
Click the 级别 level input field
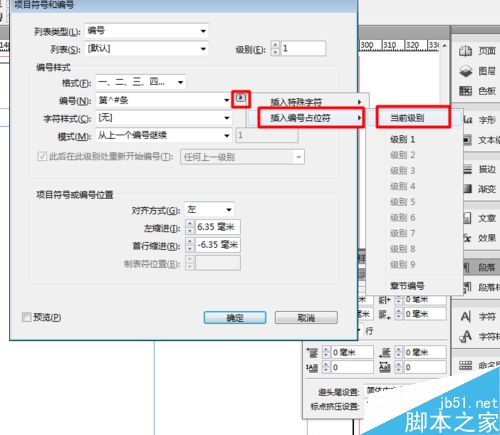point(303,48)
